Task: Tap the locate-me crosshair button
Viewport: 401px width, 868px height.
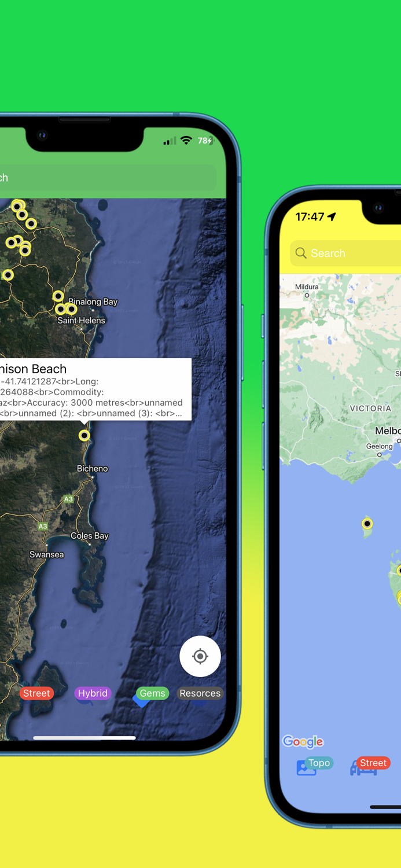Action: tap(200, 656)
